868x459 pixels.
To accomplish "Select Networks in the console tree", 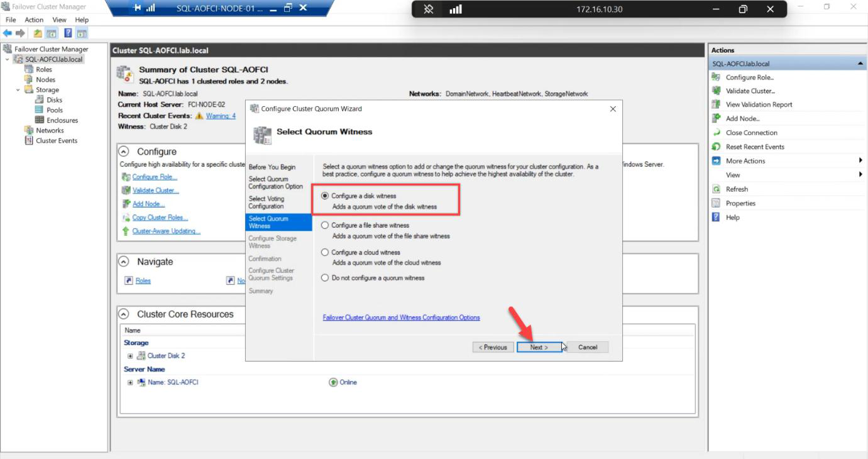I will point(50,131).
